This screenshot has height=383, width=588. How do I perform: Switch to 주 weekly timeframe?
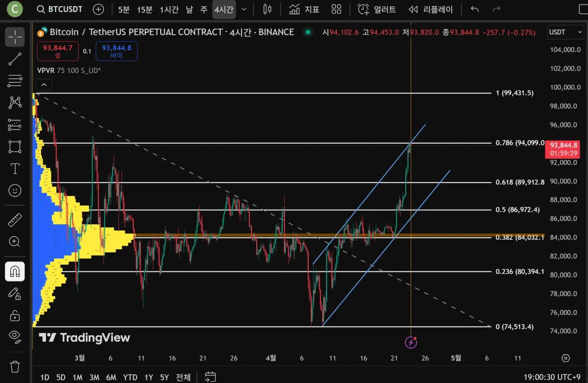pos(204,9)
